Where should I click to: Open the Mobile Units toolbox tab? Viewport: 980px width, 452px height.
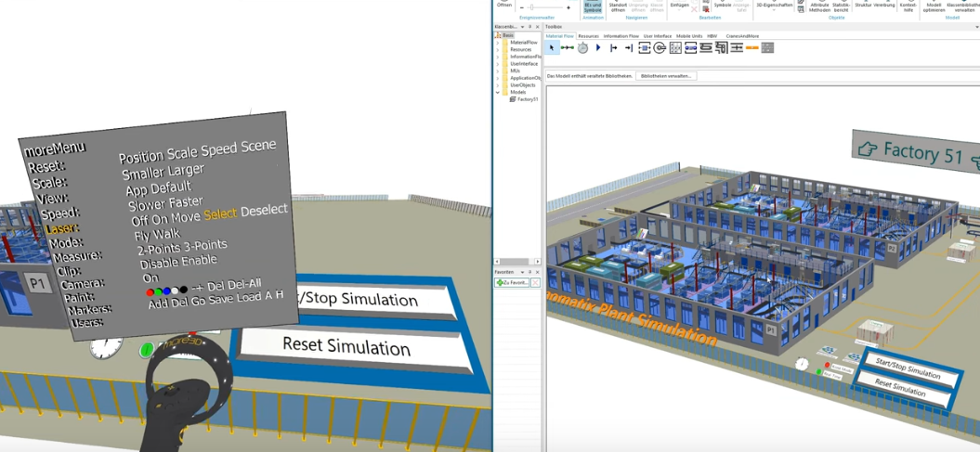688,36
